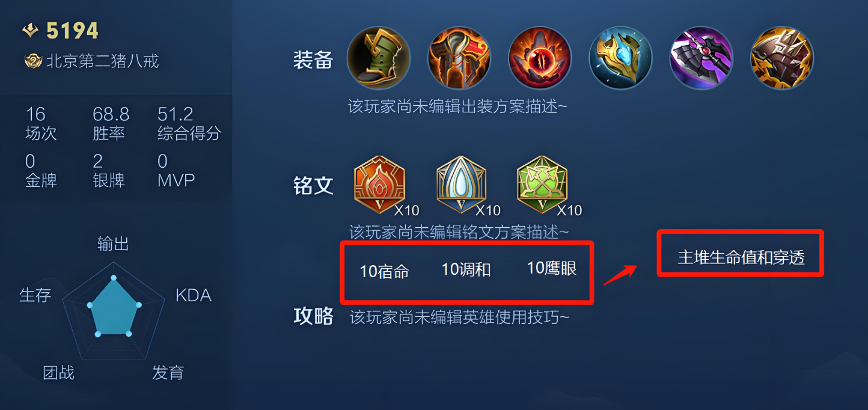The width and height of the screenshot is (868, 410).
Task: Click the 10调和 rune label
Action: [x=466, y=270]
